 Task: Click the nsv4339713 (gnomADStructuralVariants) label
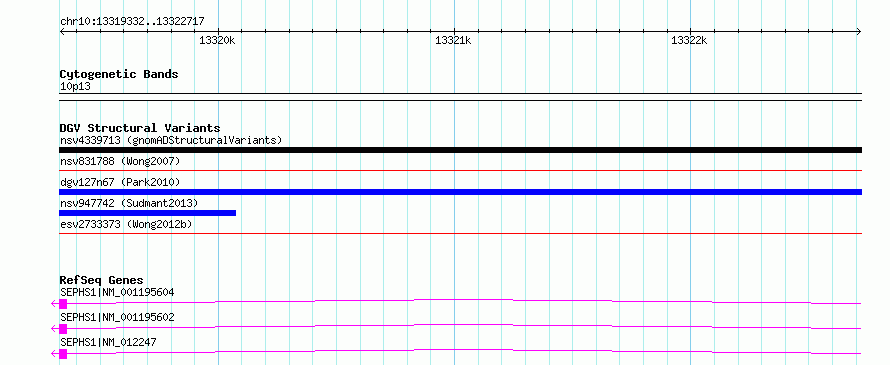coord(171,140)
